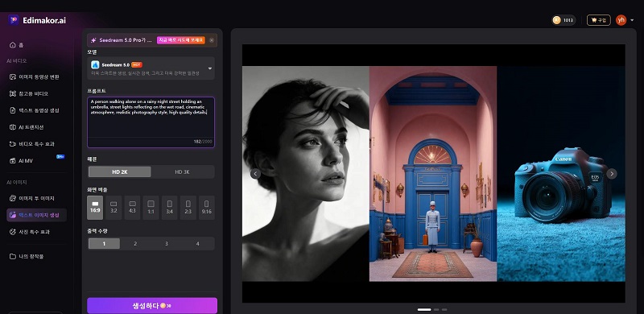Click the Seedream 5.0 Pro sparkle icon
Image resolution: width=644 pixels, height=314 pixels.
[93, 40]
